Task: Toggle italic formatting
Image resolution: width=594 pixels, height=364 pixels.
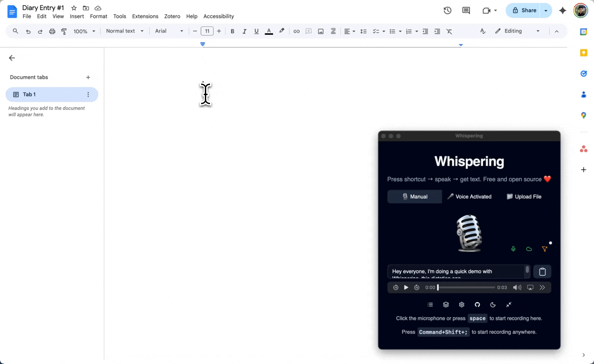Action: click(244, 31)
